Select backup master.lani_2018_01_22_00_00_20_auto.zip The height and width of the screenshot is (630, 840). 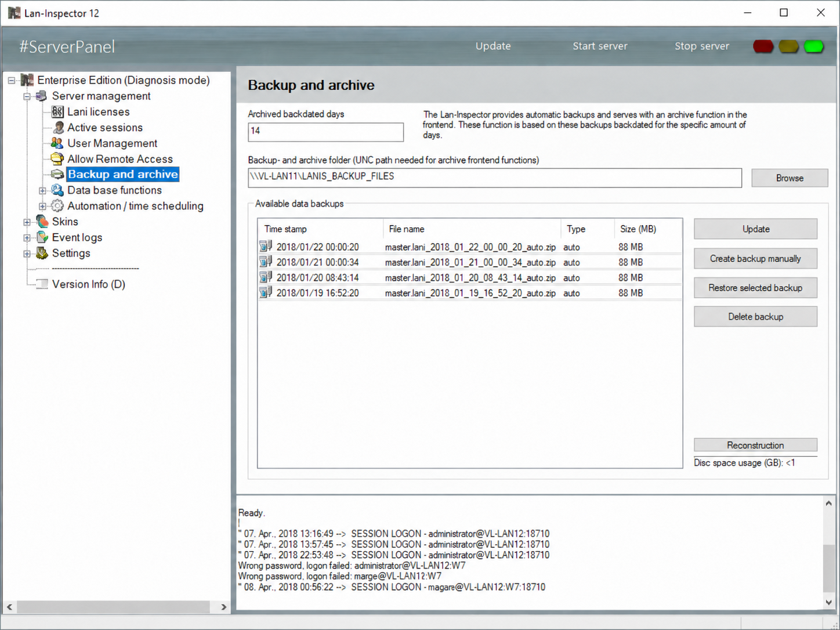(x=470, y=247)
